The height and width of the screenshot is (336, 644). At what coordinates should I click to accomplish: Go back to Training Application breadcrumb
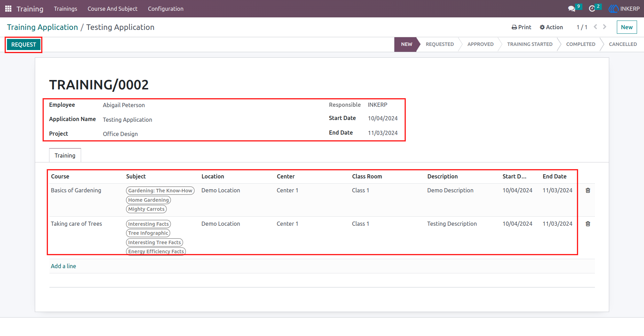click(42, 27)
